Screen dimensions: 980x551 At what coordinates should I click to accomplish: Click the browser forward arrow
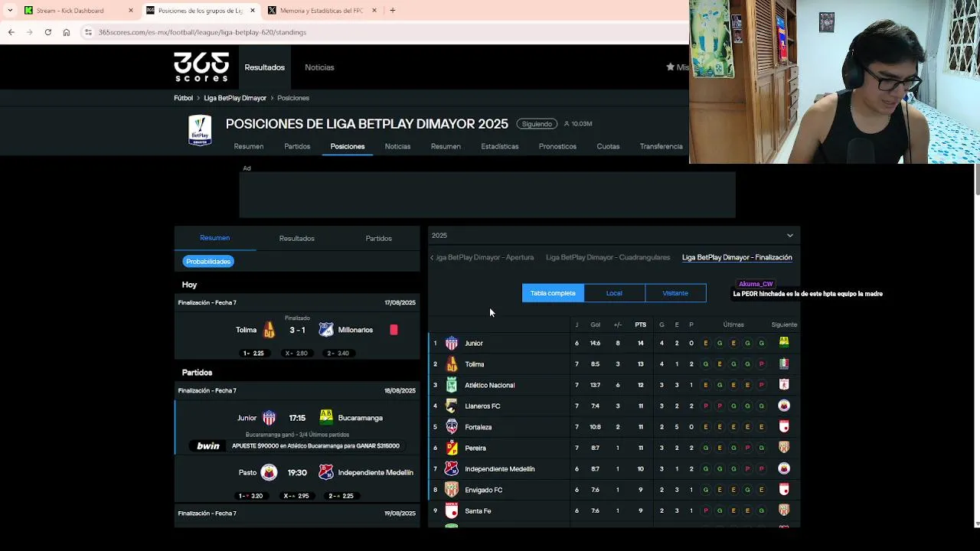(x=29, y=32)
